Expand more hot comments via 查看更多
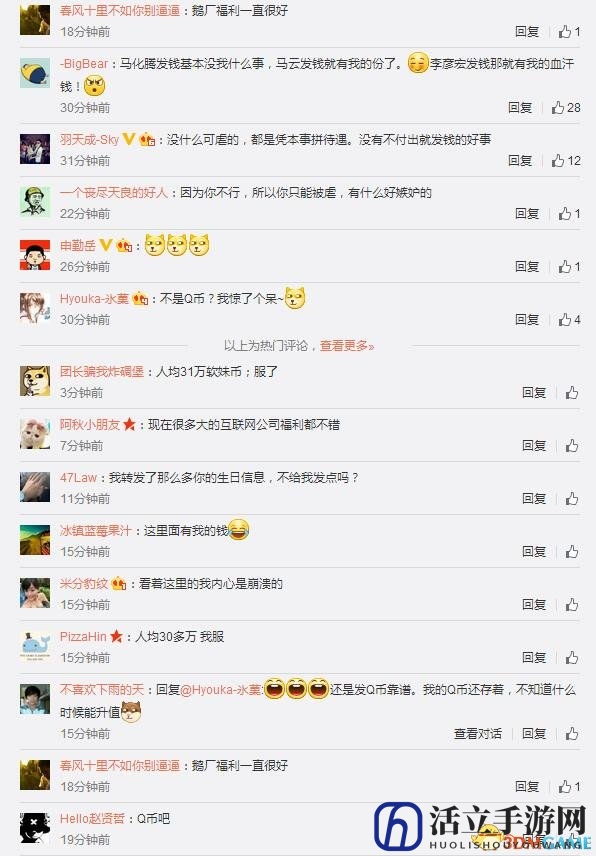This screenshot has width=596, height=856. pos(347,346)
